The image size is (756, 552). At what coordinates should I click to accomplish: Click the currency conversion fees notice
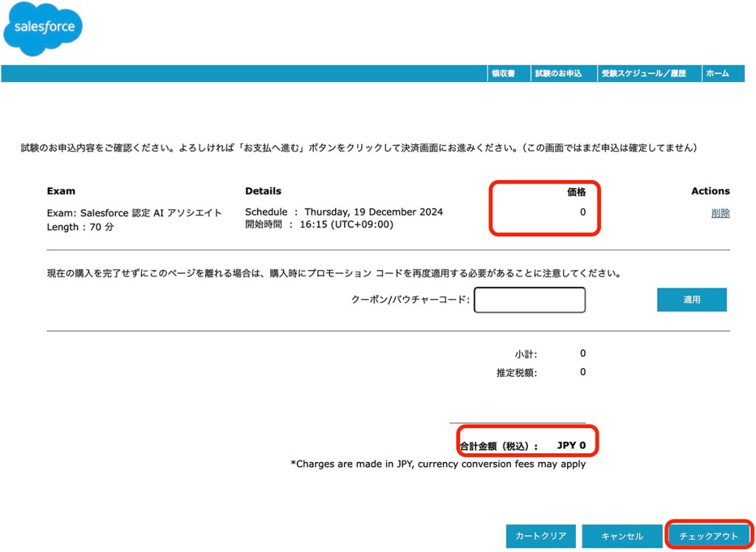tap(439, 465)
